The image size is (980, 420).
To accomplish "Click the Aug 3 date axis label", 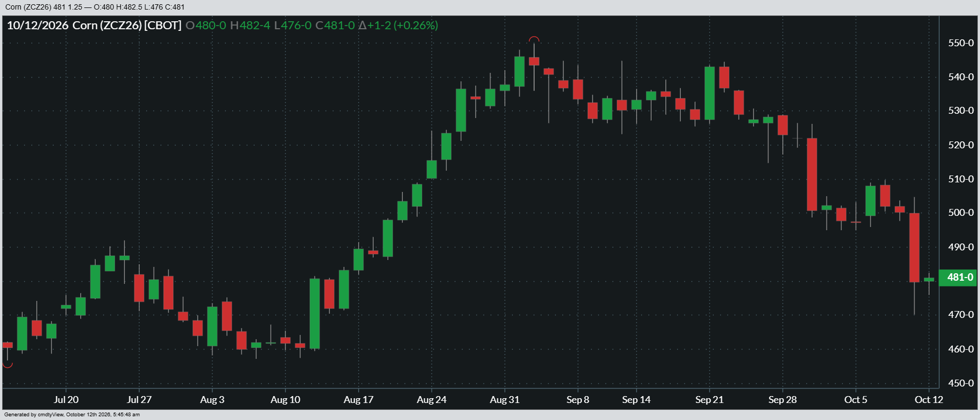I will (x=212, y=400).
